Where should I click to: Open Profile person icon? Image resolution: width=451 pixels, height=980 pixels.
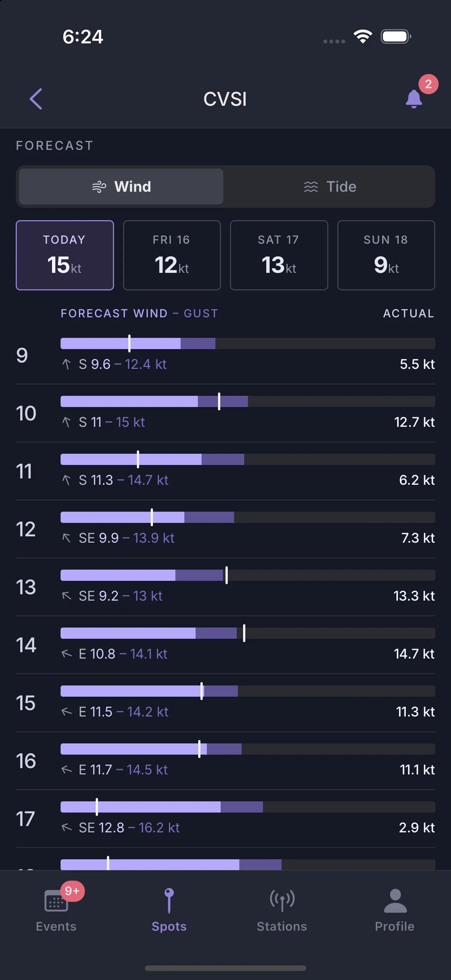pos(395,900)
